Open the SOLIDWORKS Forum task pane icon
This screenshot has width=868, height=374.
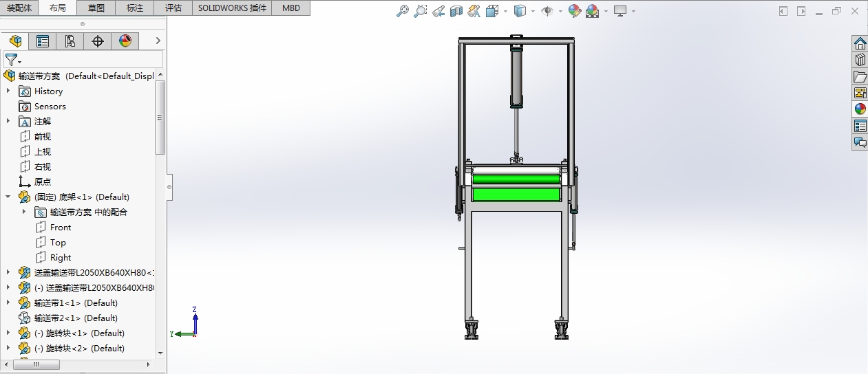click(x=860, y=142)
